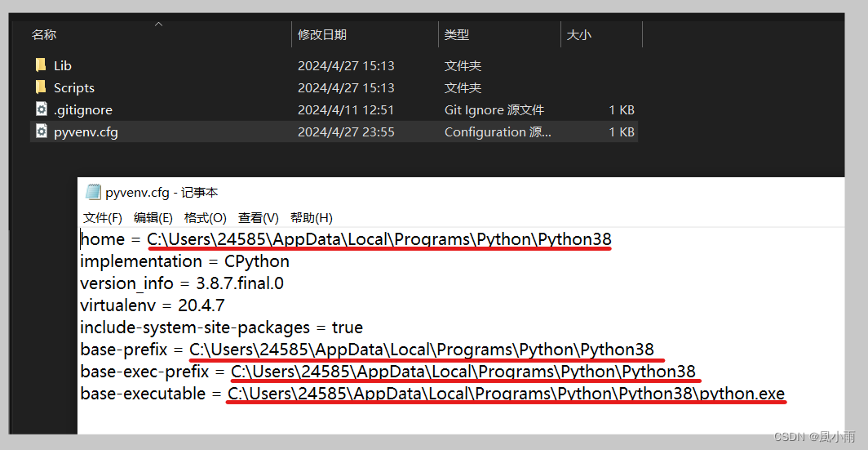Open the 查看(V) menu in Notepad
This screenshot has width=868, height=450.
pyautogui.click(x=258, y=218)
